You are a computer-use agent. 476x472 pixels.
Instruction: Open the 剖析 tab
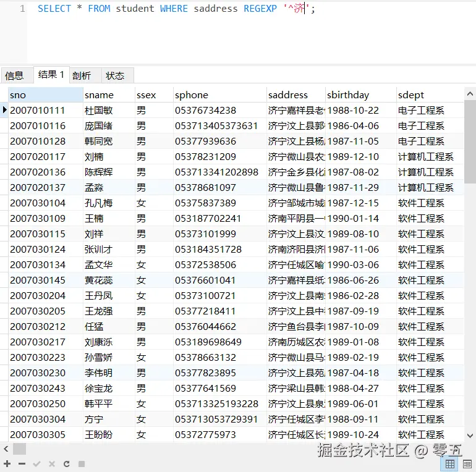(x=85, y=75)
